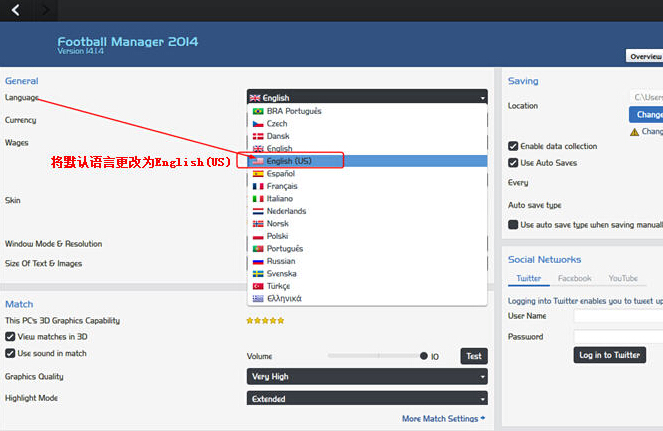663x431 pixels.
Task: Untick View matches in 3D
Action: 10,337
